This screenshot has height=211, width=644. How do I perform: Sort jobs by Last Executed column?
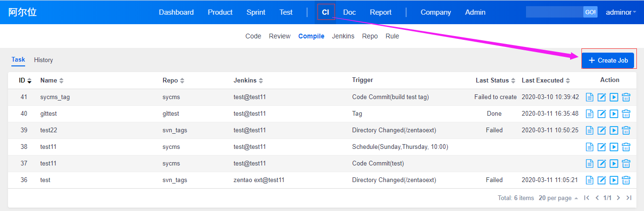[x=545, y=81]
